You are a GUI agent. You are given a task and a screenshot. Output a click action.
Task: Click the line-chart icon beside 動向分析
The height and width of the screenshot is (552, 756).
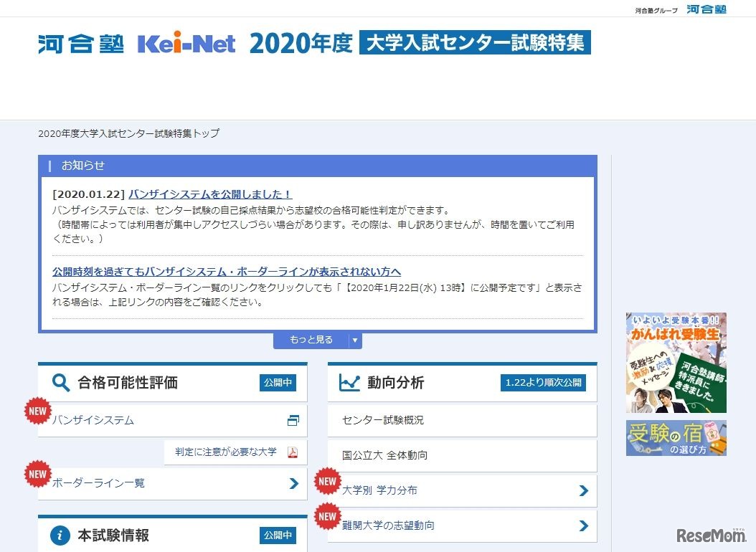click(349, 382)
